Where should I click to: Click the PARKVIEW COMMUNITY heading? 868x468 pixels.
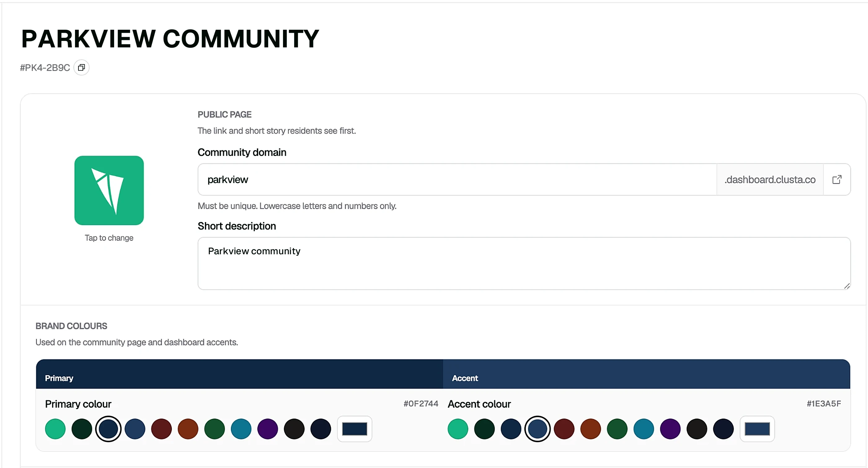click(x=170, y=39)
